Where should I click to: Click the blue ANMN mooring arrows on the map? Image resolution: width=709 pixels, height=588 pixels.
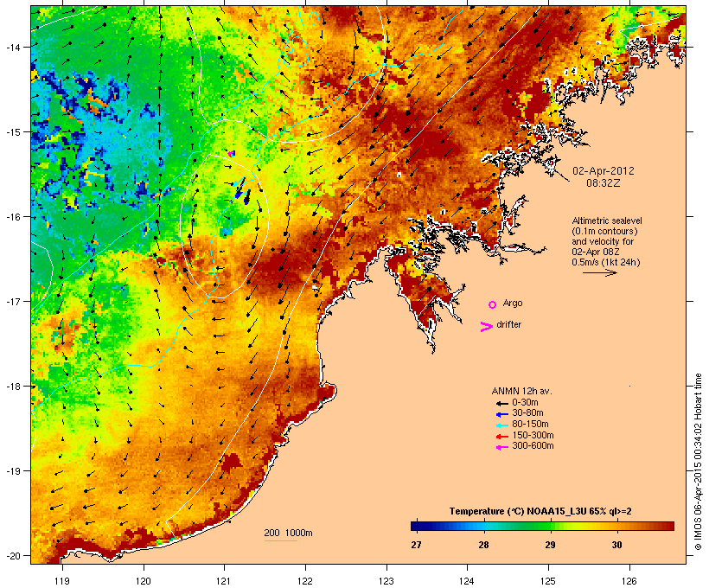point(242,191)
